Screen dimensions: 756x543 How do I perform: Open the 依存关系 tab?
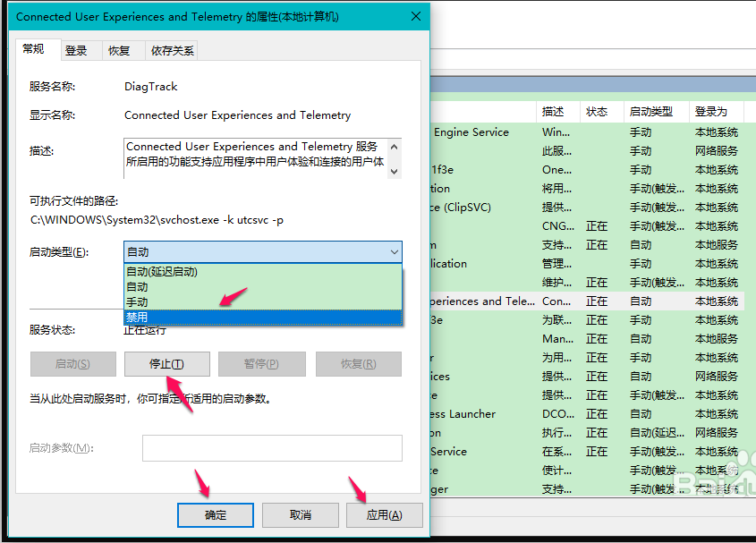pyautogui.click(x=172, y=51)
